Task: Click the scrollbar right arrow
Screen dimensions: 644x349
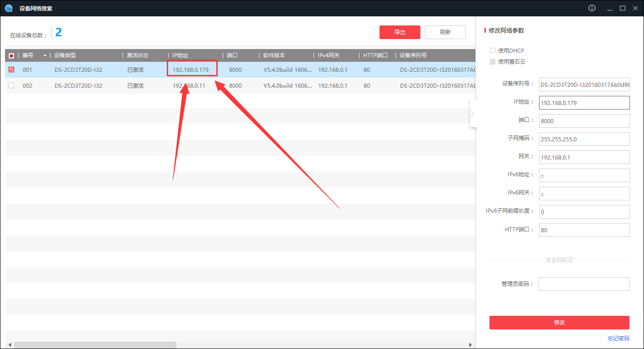Action: tap(471, 345)
